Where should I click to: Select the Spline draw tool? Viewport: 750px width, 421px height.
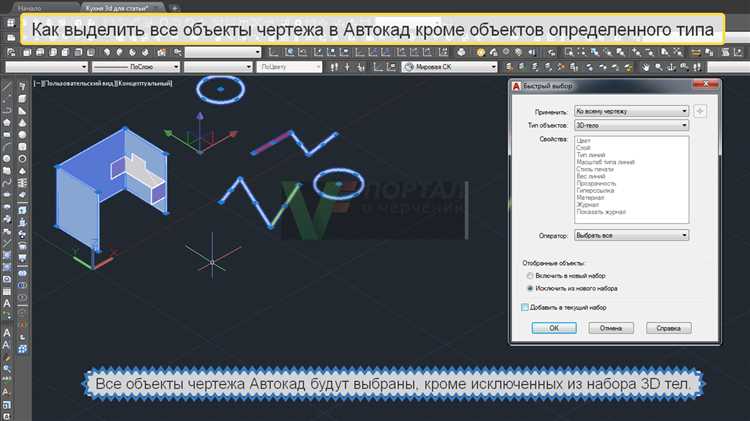click(7, 182)
